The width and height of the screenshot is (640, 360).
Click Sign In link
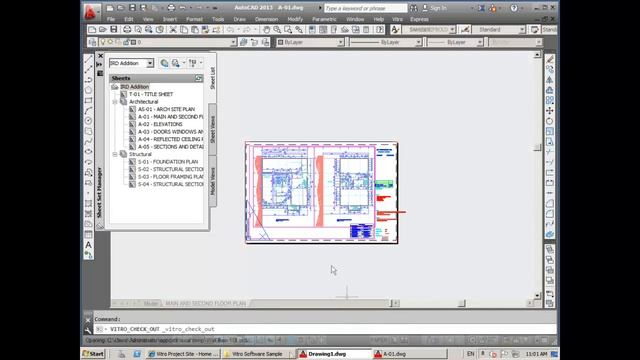(x=438, y=8)
